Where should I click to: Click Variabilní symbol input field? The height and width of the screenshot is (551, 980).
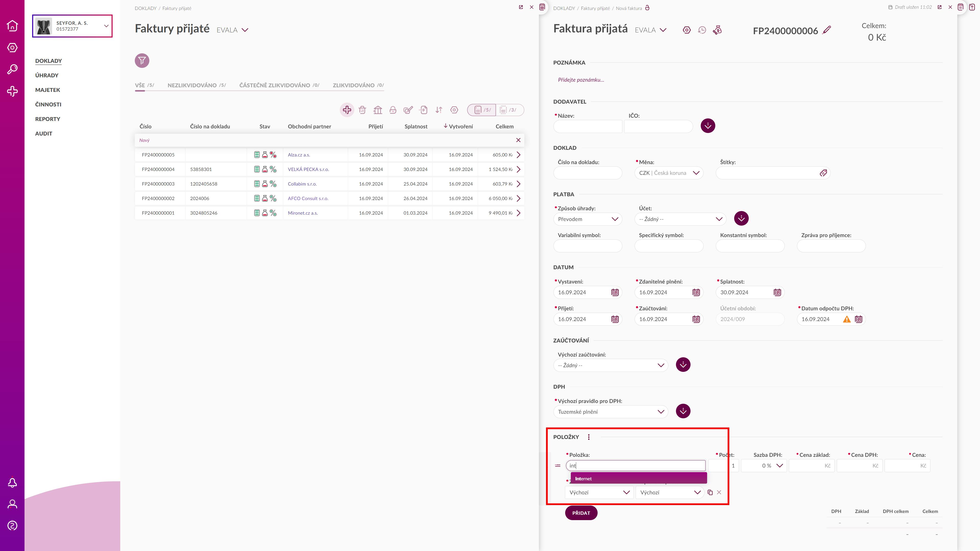pos(588,246)
